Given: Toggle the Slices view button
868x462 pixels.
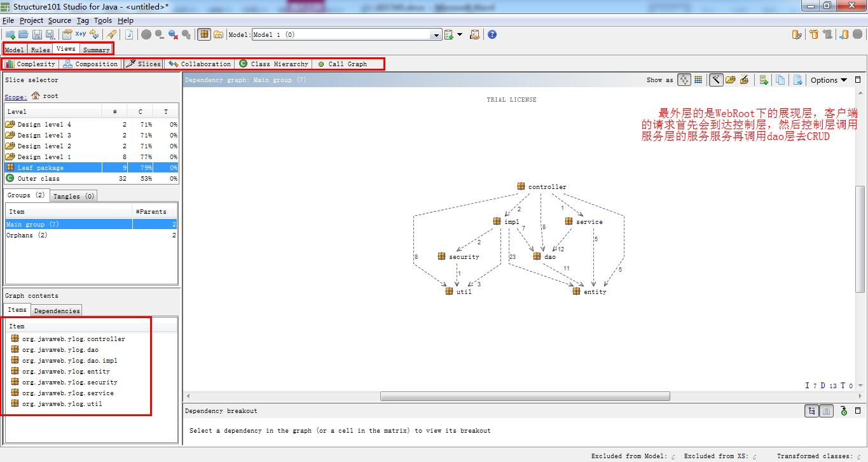Looking at the screenshot, I should click(x=143, y=64).
